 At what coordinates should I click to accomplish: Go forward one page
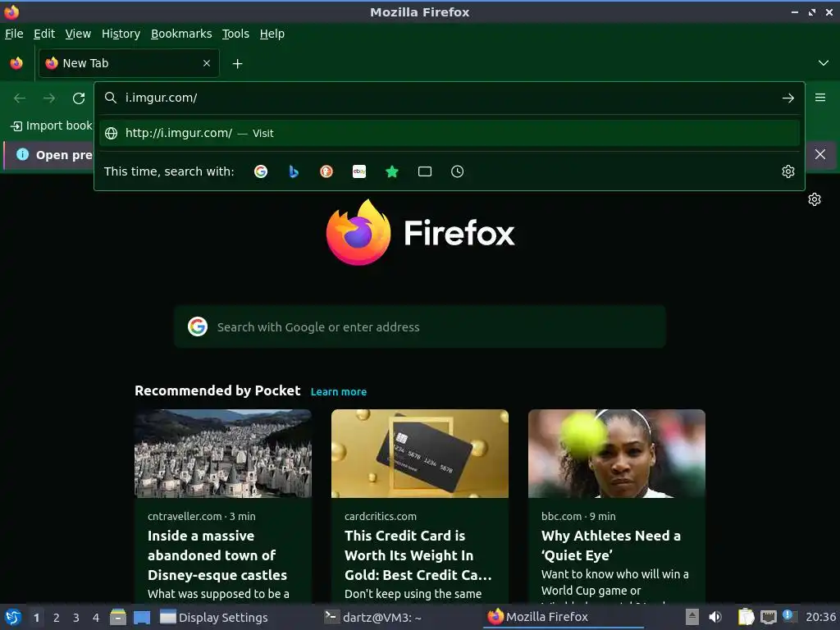(49, 98)
